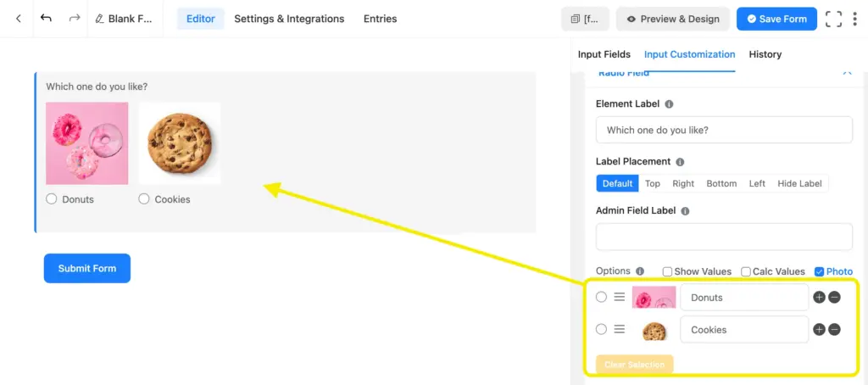Click the Admin Field Label input box
Image resolution: width=868 pixels, height=385 pixels.
[724, 237]
